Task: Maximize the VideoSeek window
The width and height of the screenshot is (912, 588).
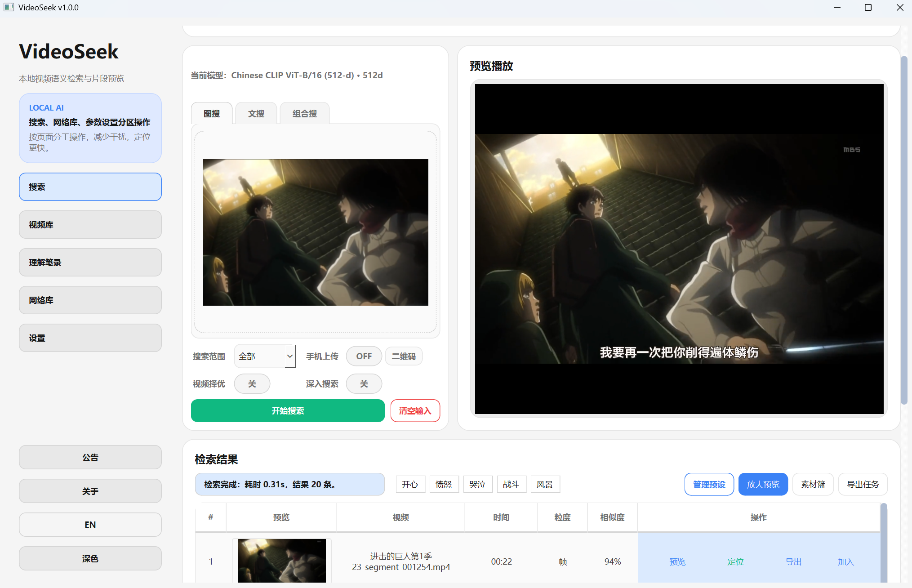Action: point(868,7)
